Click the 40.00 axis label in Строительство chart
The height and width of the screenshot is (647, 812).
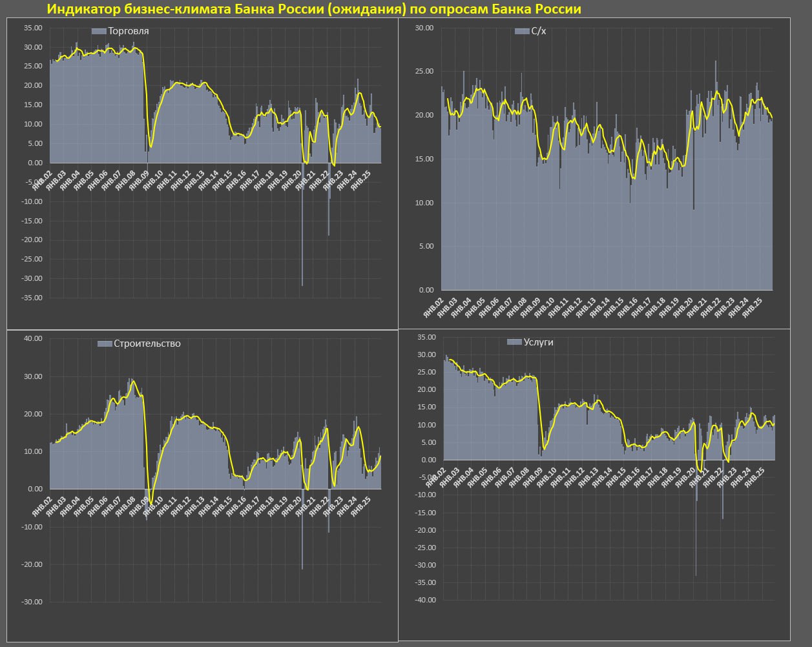point(32,338)
